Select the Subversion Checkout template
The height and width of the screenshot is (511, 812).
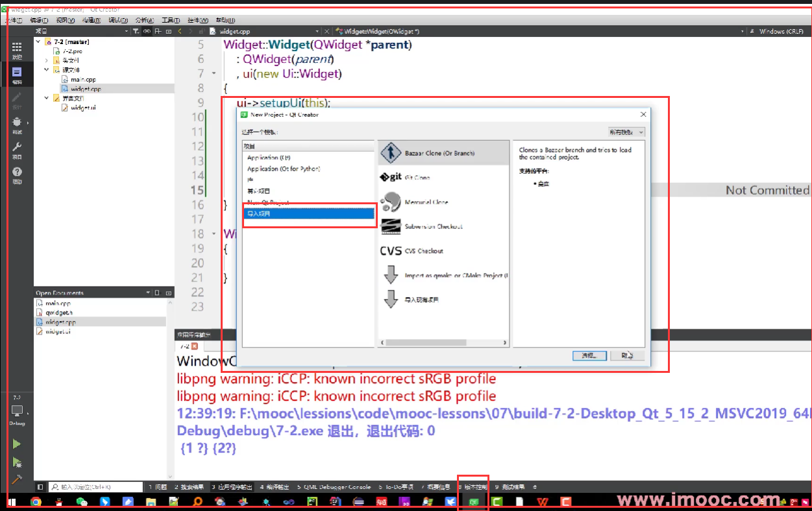coord(444,226)
